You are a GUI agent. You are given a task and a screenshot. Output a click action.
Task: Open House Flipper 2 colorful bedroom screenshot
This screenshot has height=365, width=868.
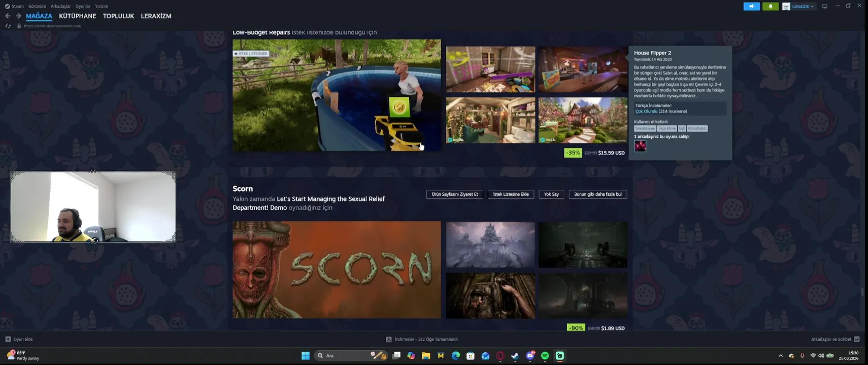[490, 69]
